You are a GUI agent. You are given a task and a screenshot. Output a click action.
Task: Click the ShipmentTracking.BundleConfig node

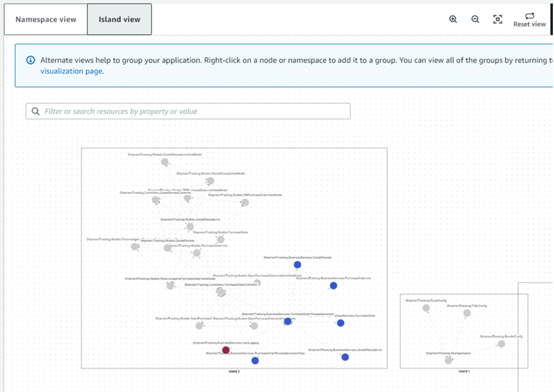501,344
